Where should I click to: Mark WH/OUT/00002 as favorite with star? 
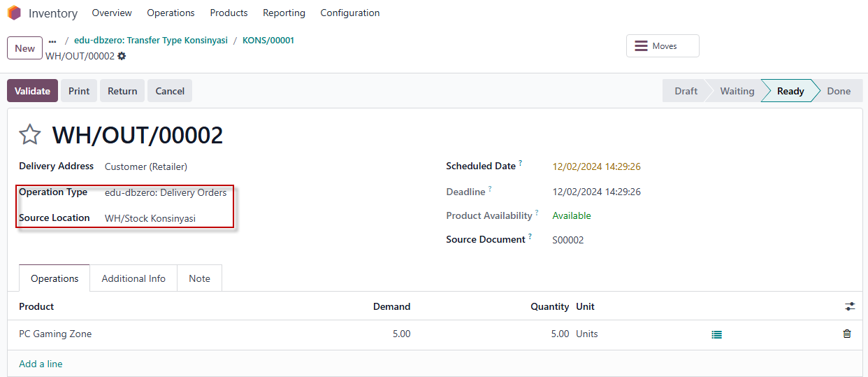[x=29, y=134]
